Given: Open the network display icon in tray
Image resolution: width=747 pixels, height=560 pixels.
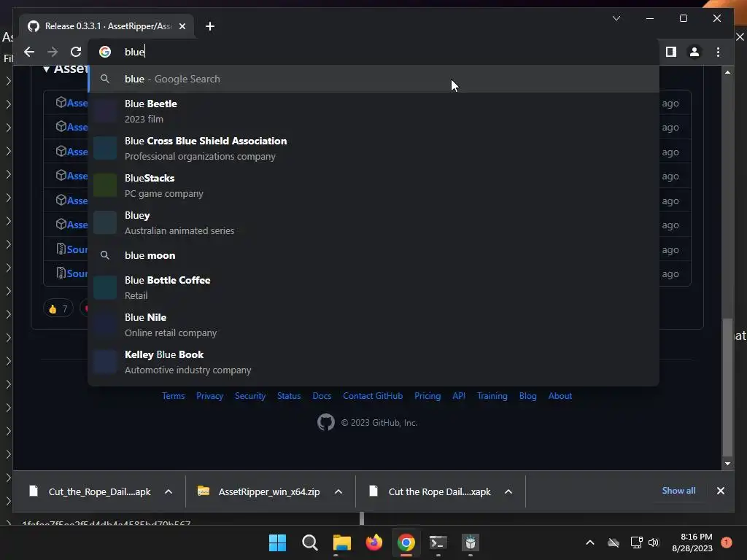Looking at the screenshot, I should pyautogui.click(x=636, y=542).
